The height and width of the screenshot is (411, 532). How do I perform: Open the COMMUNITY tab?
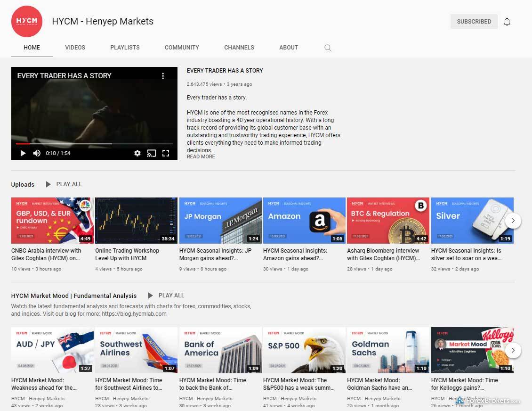click(182, 48)
